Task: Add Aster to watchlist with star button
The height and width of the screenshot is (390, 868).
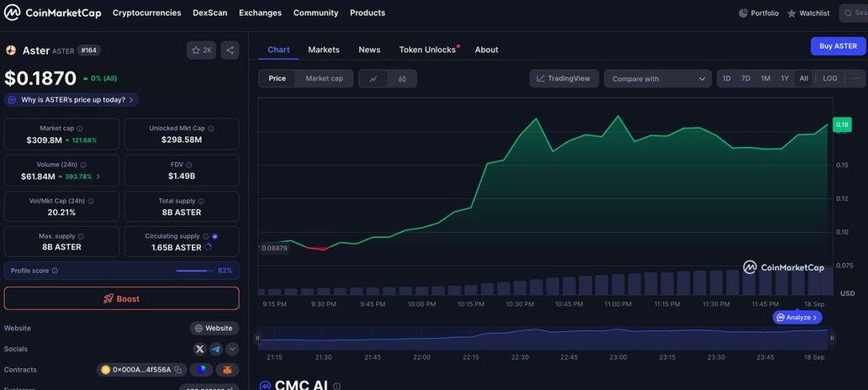Action: (202, 50)
